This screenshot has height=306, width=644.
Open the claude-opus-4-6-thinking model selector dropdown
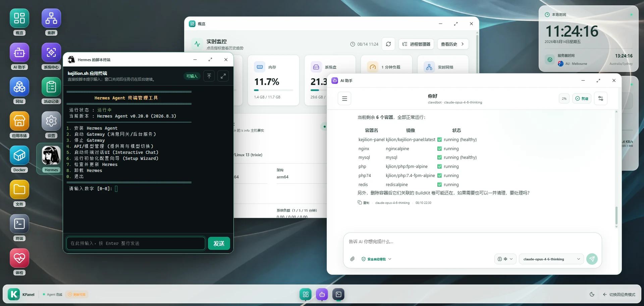tap(551, 259)
